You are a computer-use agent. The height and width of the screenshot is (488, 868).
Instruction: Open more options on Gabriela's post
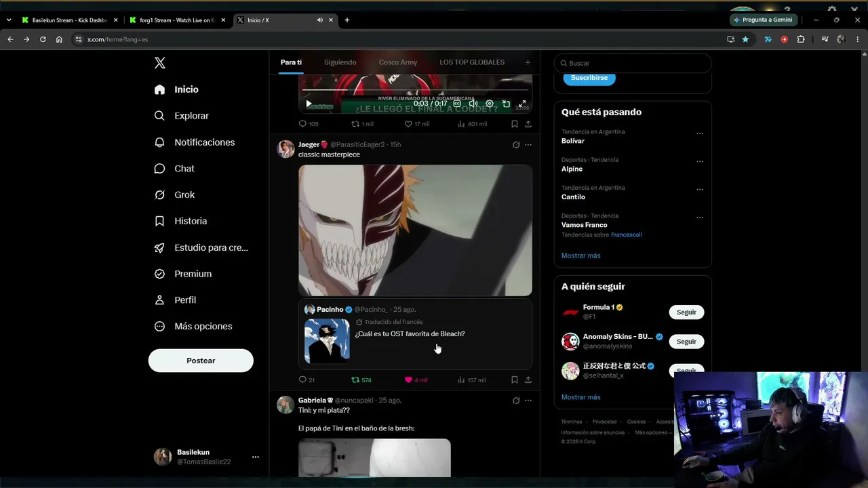(528, 401)
